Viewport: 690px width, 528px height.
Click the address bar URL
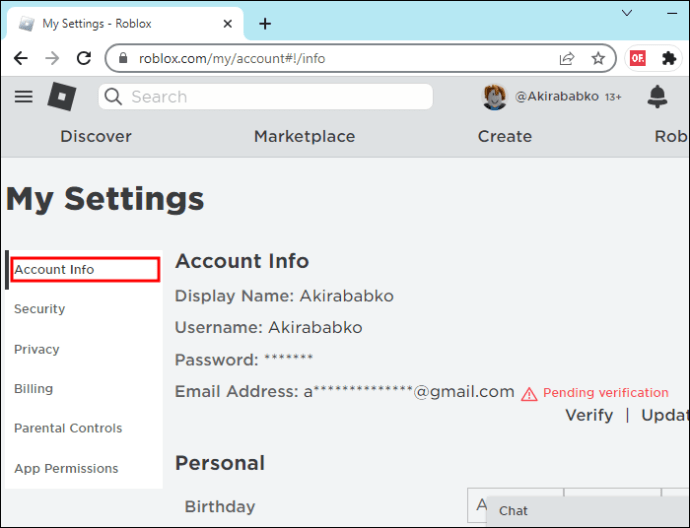pyautogui.click(x=232, y=59)
